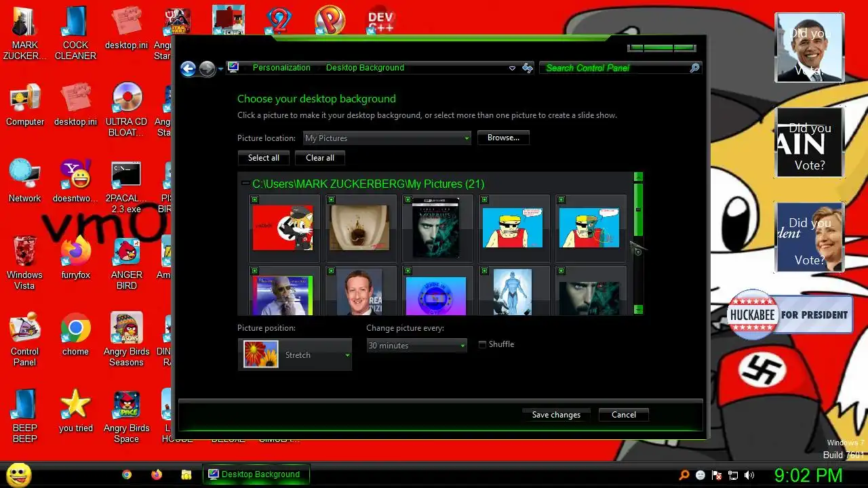
Task: Open the Network desktop icon
Action: point(25,181)
